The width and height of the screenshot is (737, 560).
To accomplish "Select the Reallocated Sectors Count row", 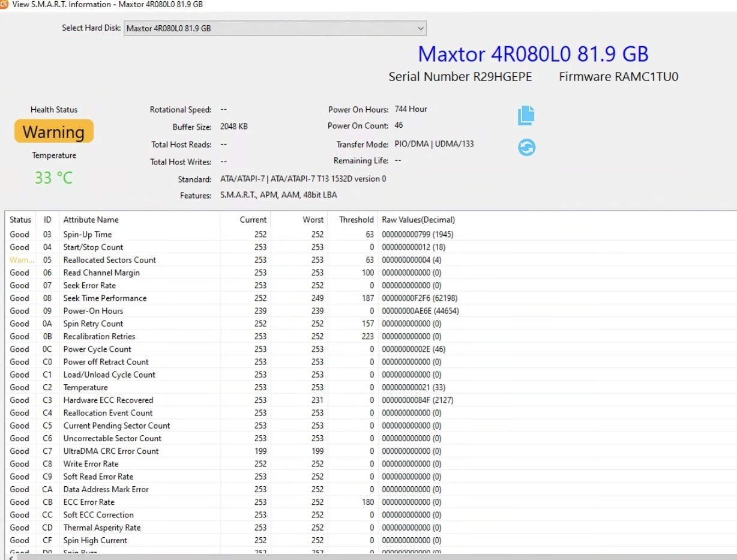I will point(371,260).
